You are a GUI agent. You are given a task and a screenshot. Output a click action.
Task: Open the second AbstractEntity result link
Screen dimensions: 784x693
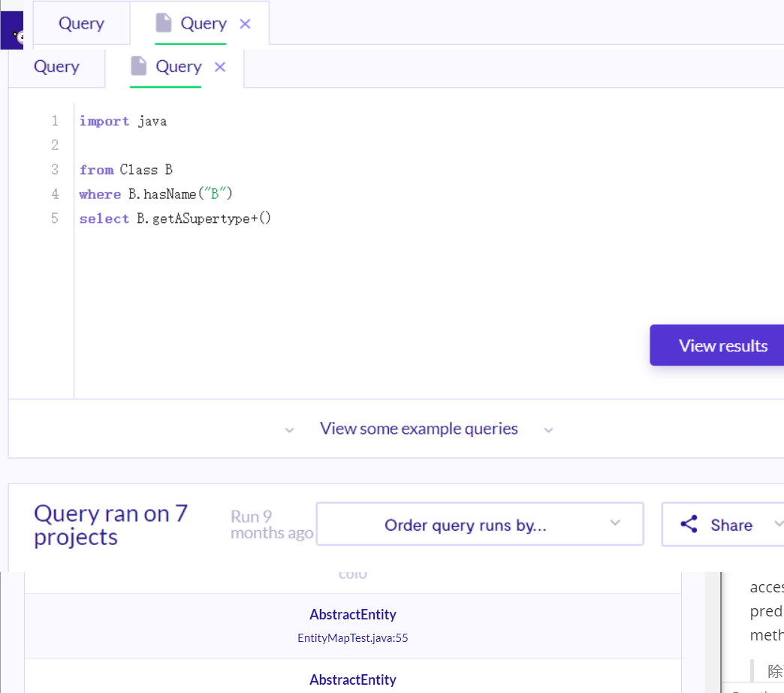(352, 680)
